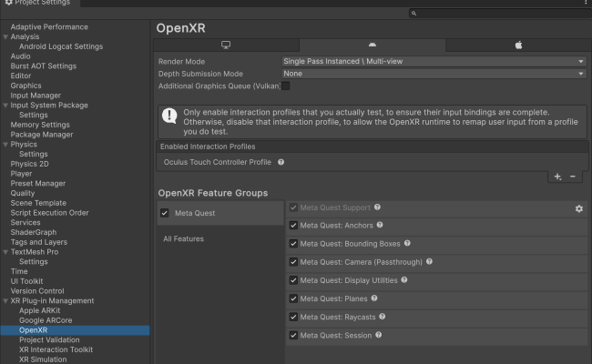This screenshot has width=592, height=364.
Task: Open ShaderGraph settings
Action: (34, 232)
